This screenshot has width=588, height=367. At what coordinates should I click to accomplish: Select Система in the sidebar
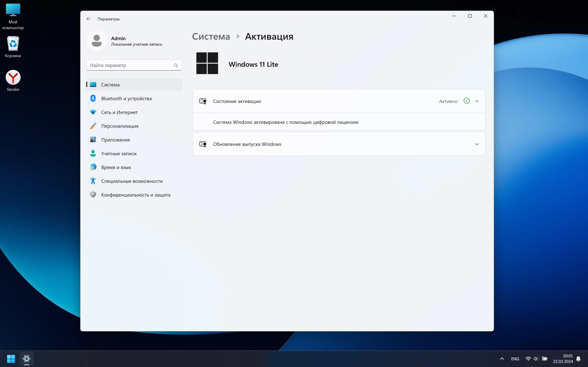tap(110, 85)
